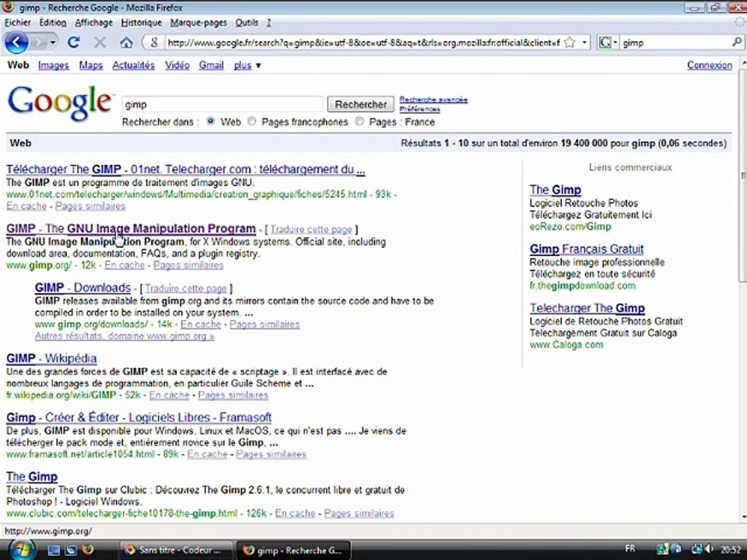Select the Web search radio button
Image resolution: width=747 pixels, height=560 pixels.
click(x=210, y=121)
